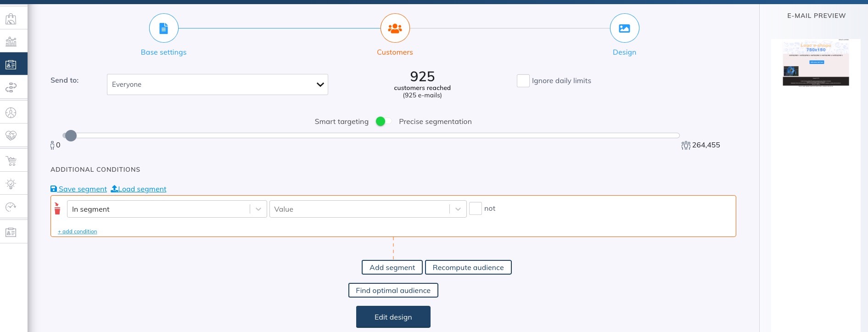Open the shopping cart sidebar icon
Image resolution: width=868 pixels, height=332 pixels.
[x=11, y=161]
